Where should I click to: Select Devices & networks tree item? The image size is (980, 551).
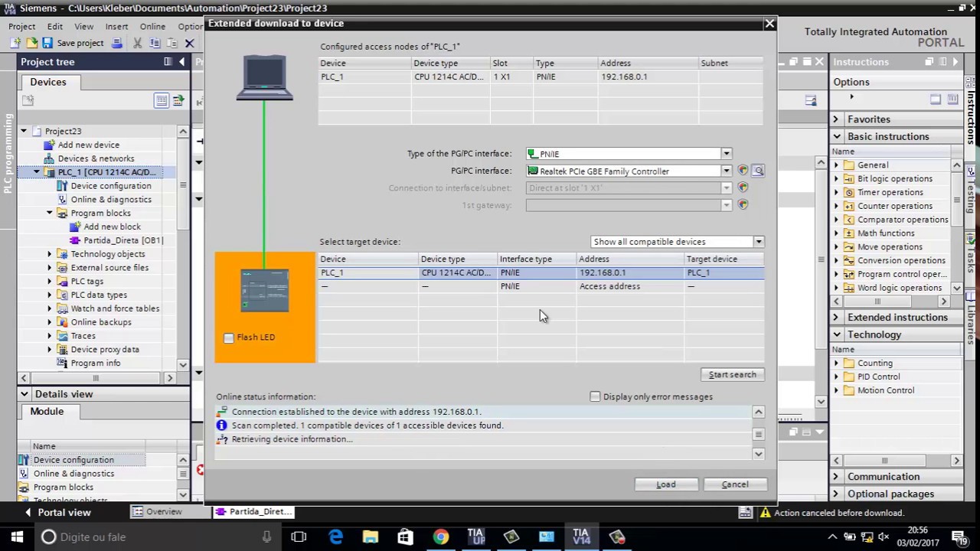pos(96,158)
